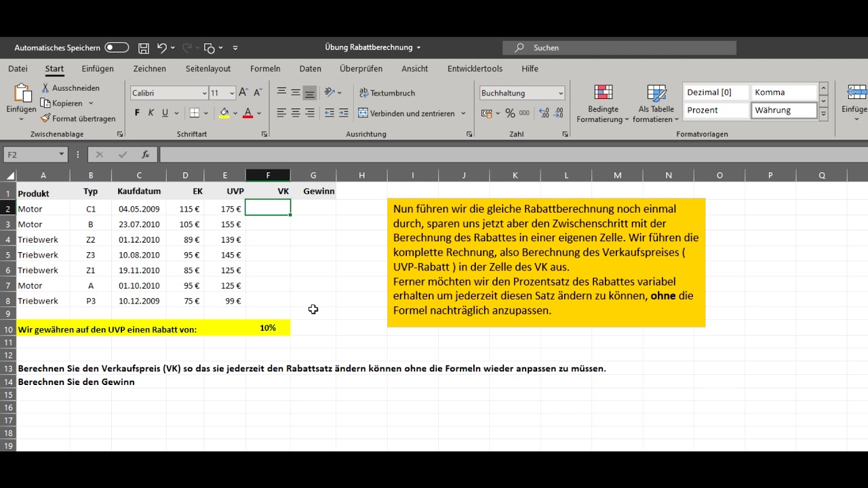Viewport: 868px width, 488px height.
Task: Center cell text horizontally
Action: click(296, 113)
